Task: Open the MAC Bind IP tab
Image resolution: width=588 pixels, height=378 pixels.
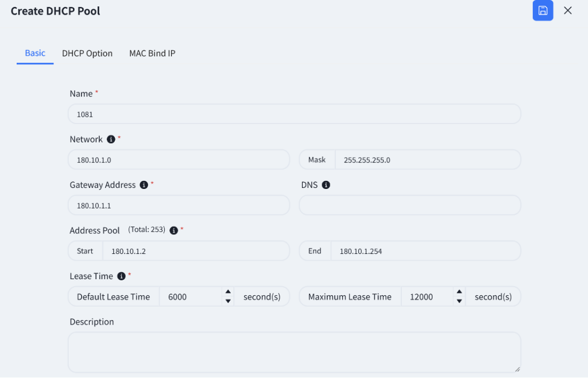Action: pos(152,53)
